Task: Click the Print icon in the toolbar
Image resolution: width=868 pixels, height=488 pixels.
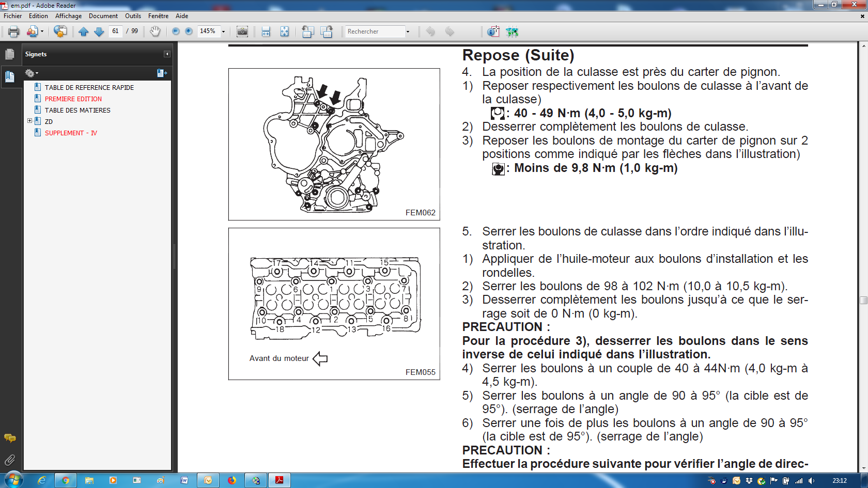Action: click(x=14, y=32)
